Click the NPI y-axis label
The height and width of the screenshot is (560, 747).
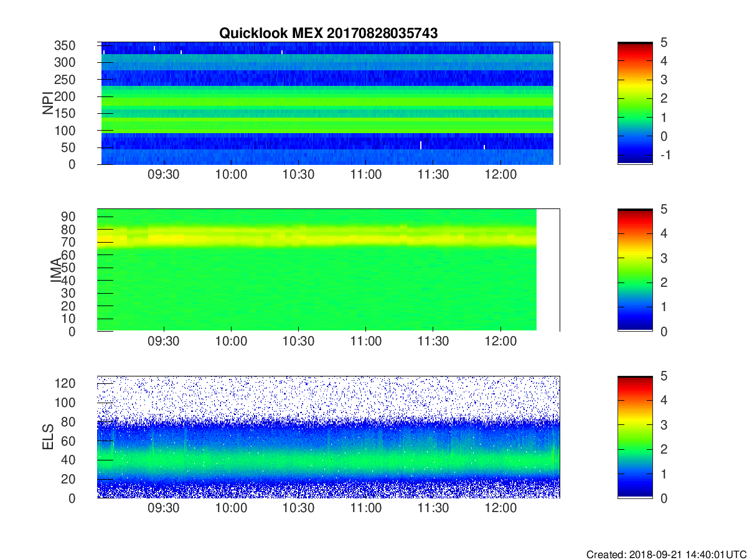coord(47,103)
